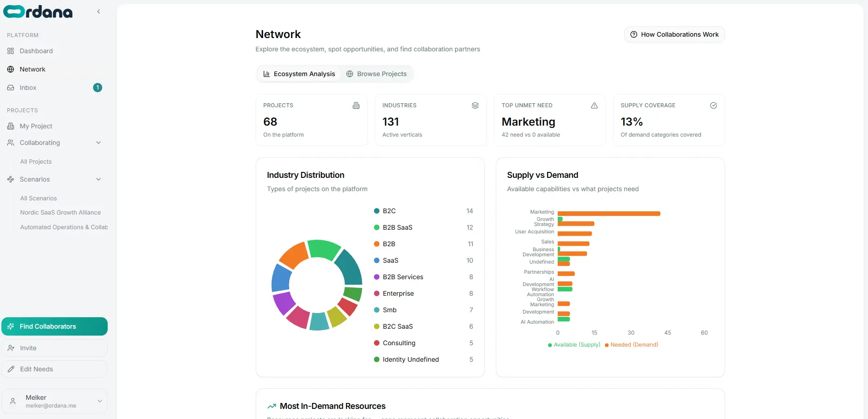
Task: Click the Inbox tray icon
Action: (x=11, y=88)
